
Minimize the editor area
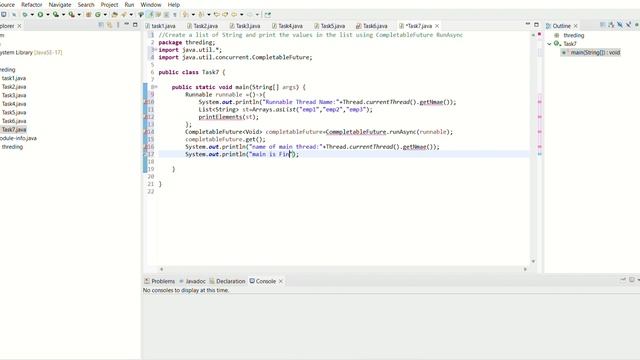[x=528, y=24]
